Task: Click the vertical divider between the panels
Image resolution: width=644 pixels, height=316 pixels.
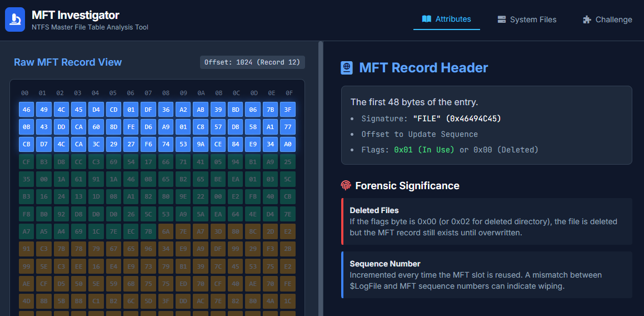Action: (x=320, y=178)
